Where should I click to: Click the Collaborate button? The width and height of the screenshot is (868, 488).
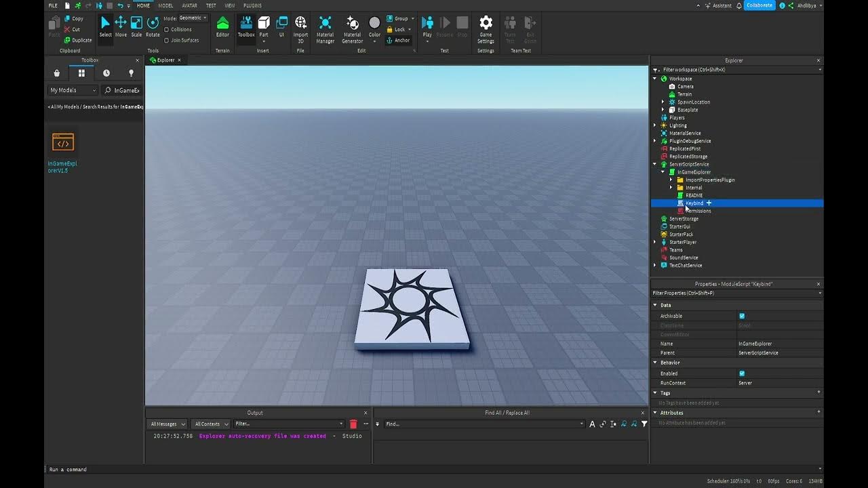759,5
